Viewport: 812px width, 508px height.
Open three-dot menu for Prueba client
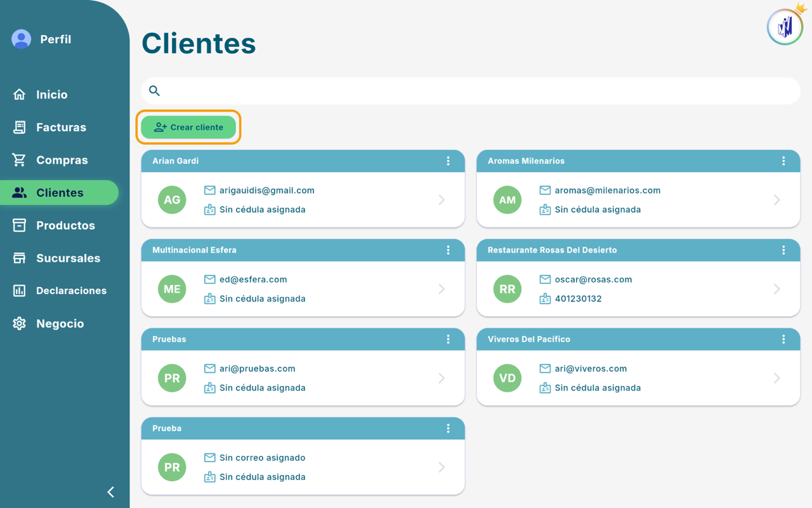(x=448, y=429)
